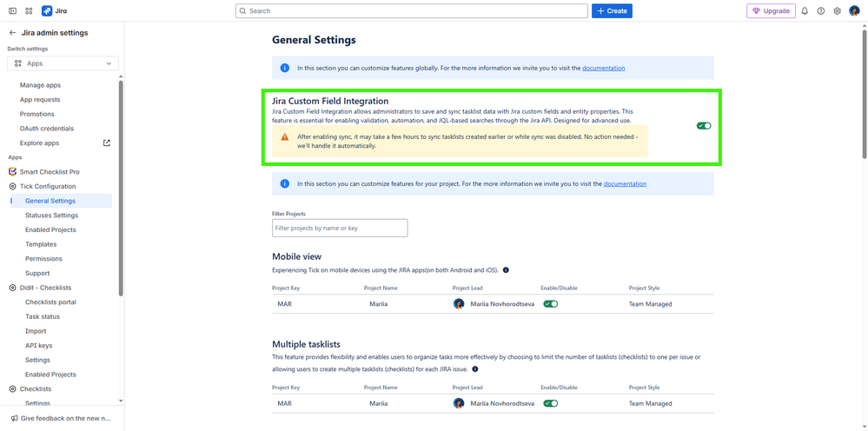Open App requests in sidebar
Viewport: 868px width, 431px height.
(x=40, y=100)
